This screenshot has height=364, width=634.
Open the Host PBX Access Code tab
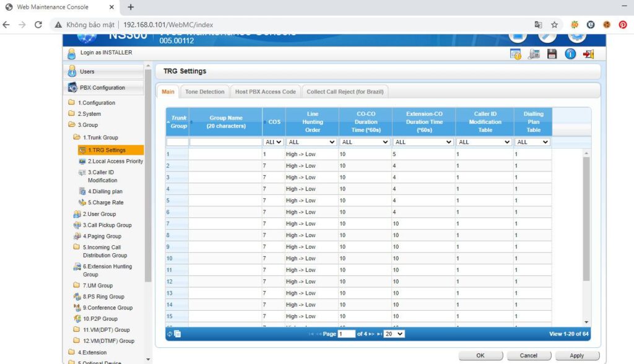pyautogui.click(x=265, y=92)
